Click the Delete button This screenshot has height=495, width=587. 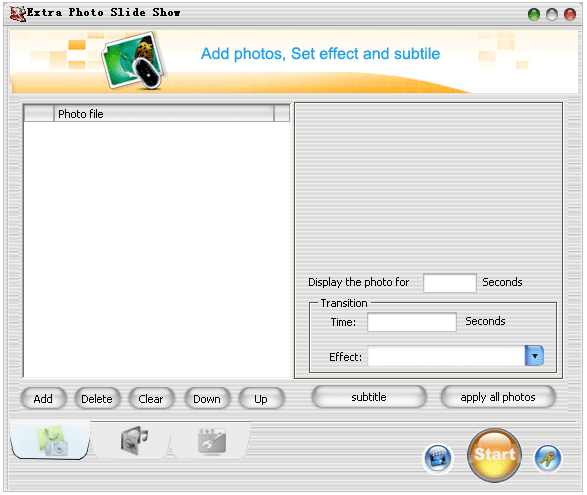click(97, 398)
